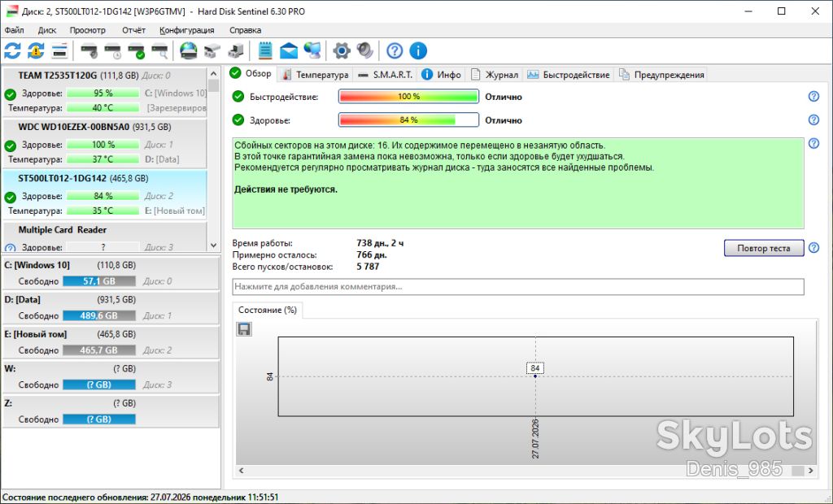Switch to the S.M.A.R.T. tab
833x504 pixels.
[386, 75]
